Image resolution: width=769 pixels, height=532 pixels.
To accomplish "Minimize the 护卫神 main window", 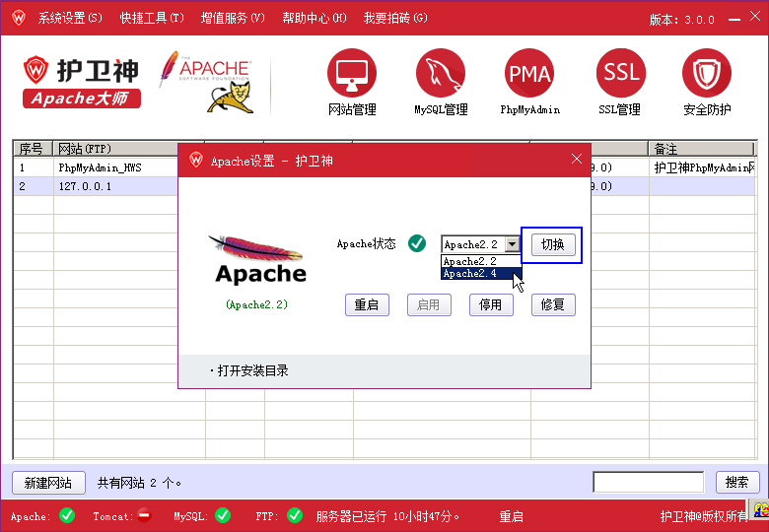I will point(734,19).
